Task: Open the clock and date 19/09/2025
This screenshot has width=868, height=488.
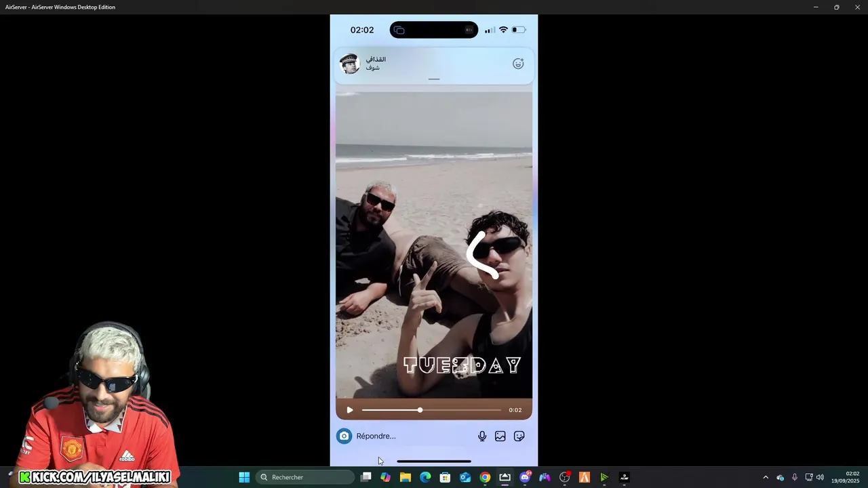Action: tap(846, 477)
